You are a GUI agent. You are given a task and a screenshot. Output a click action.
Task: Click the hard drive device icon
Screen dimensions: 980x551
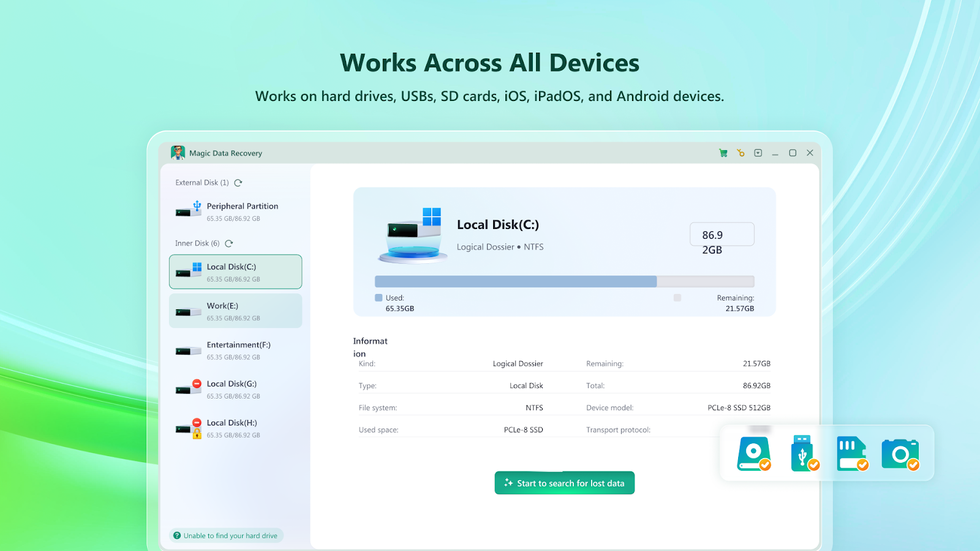click(x=753, y=454)
